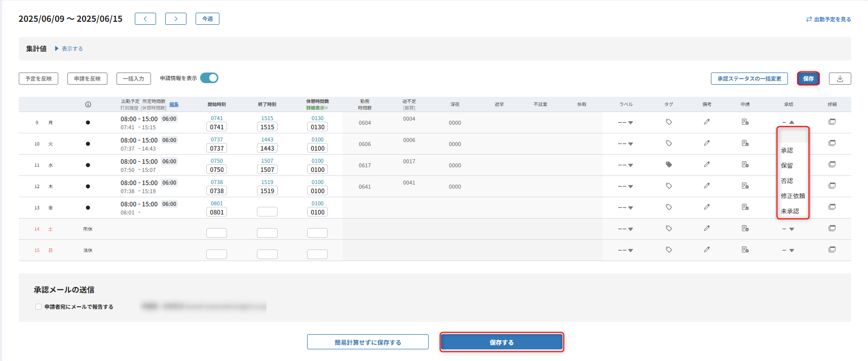Edit note pencil icon for row 9

tap(707, 122)
